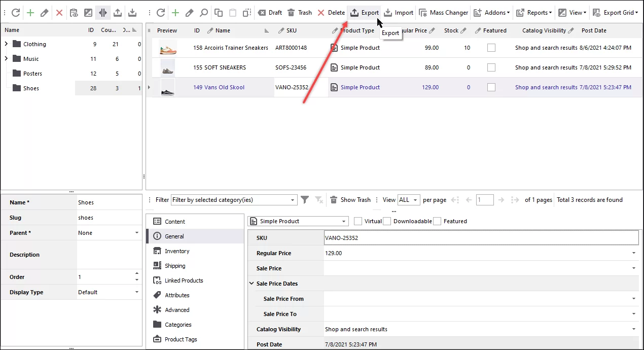Click the Edit pencil icon in category toolbar
644x350 pixels.
click(x=44, y=12)
